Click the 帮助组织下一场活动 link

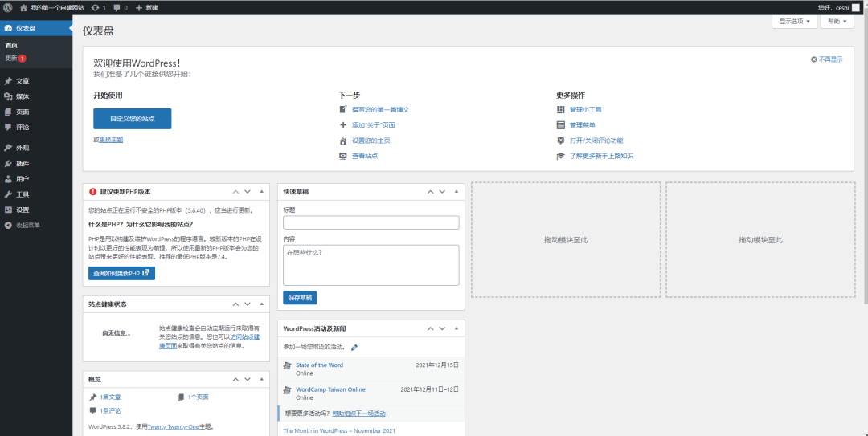358,414
